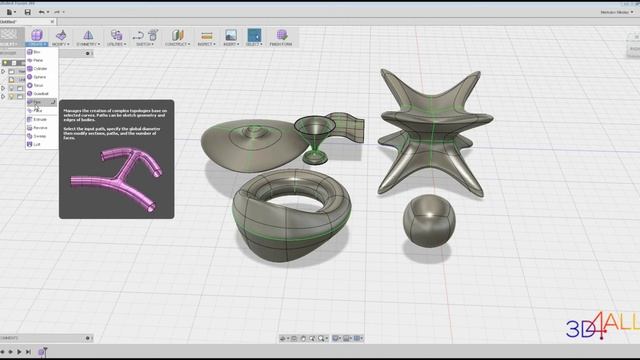Image resolution: width=640 pixels, height=360 pixels.
Task: Jump timeline to end
Action: pyautogui.click(x=28, y=351)
